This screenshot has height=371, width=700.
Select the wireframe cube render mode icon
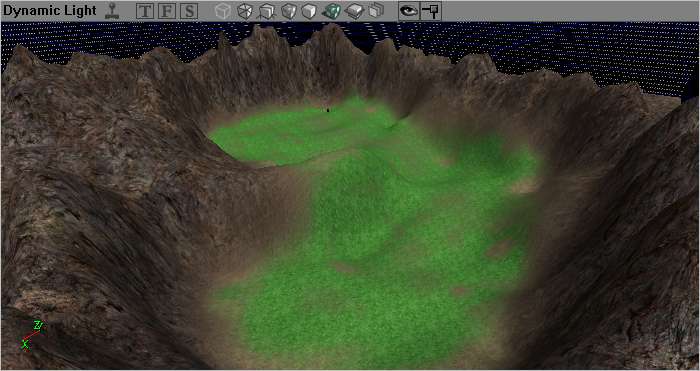pyautogui.click(x=245, y=11)
